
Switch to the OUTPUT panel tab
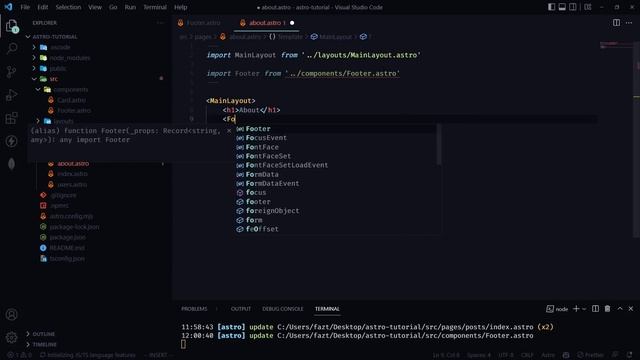pos(241,309)
